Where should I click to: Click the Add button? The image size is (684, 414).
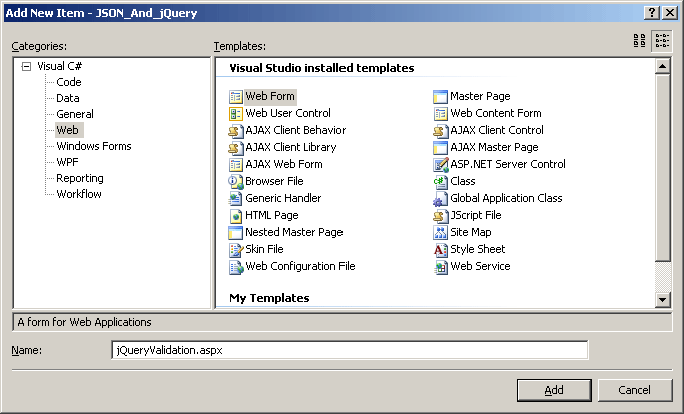click(554, 390)
